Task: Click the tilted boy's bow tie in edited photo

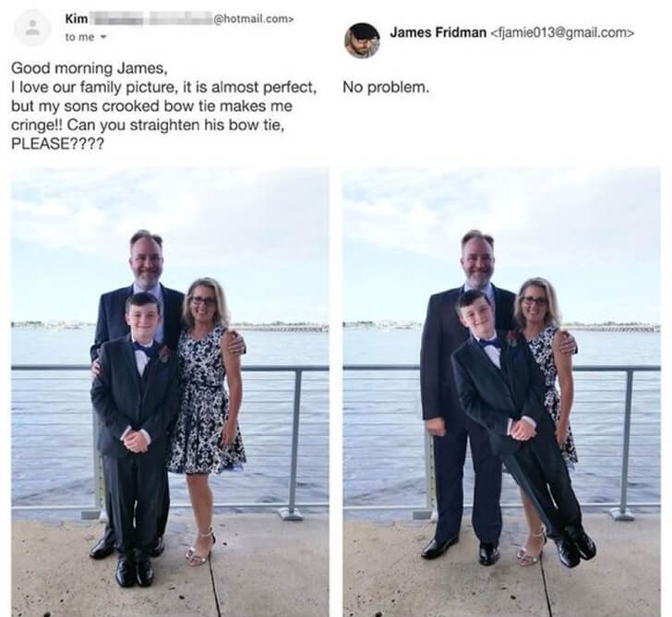Action: (491, 343)
